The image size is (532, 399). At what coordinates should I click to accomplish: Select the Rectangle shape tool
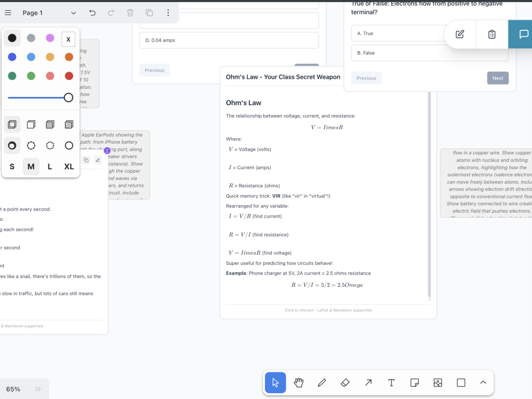[x=461, y=383]
